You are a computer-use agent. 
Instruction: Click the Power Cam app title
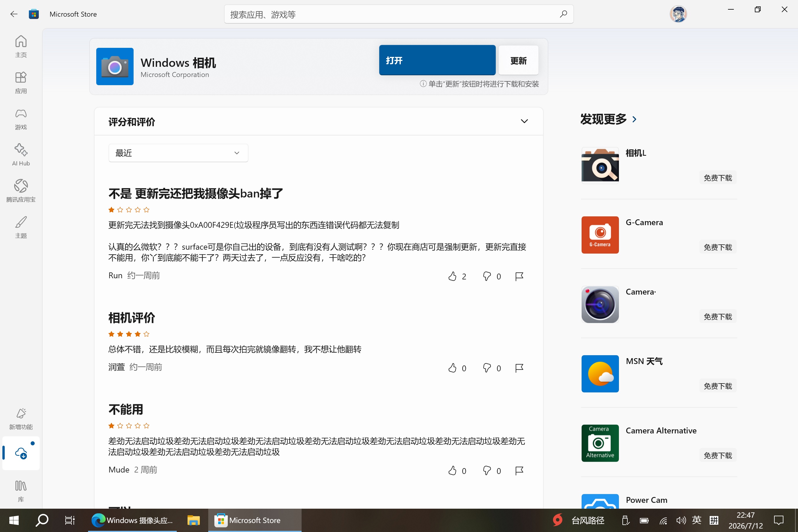(646, 500)
